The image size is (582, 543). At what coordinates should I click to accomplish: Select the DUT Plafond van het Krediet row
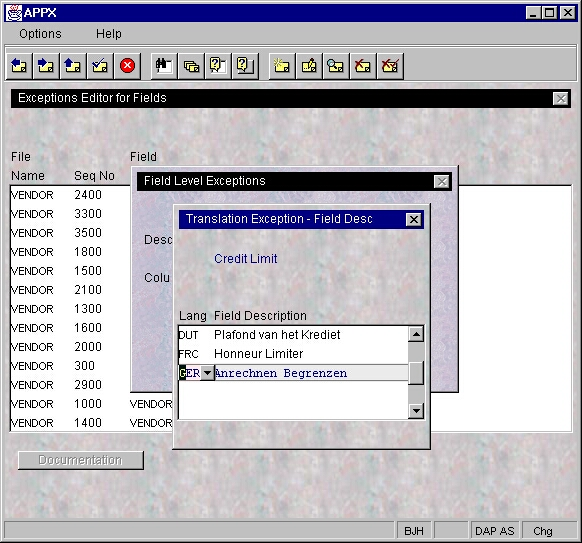(293, 335)
